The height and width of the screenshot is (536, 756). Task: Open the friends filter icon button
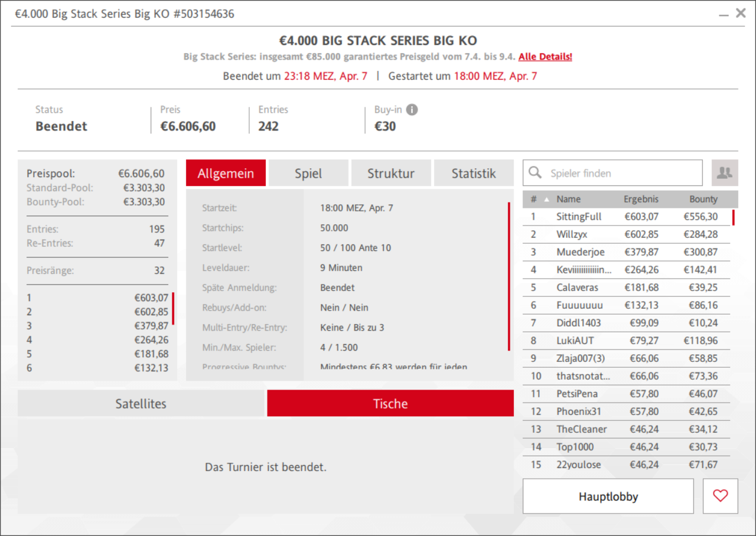[x=725, y=173]
